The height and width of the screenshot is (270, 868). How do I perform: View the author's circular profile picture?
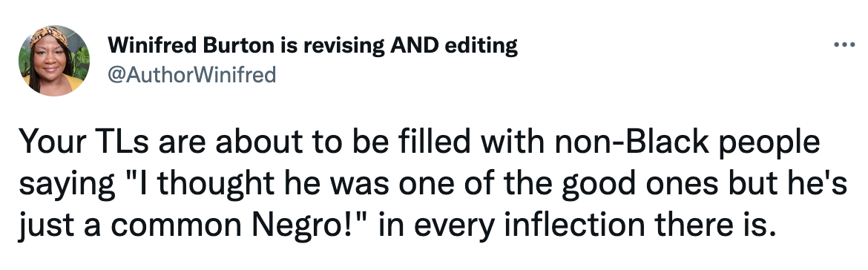[53, 60]
